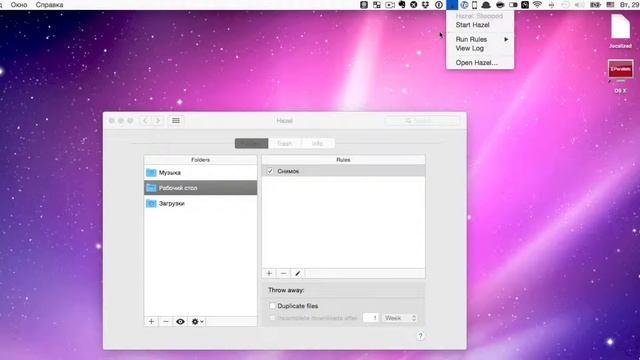Click the number field before Week
640x360 pixels.
pos(371,318)
